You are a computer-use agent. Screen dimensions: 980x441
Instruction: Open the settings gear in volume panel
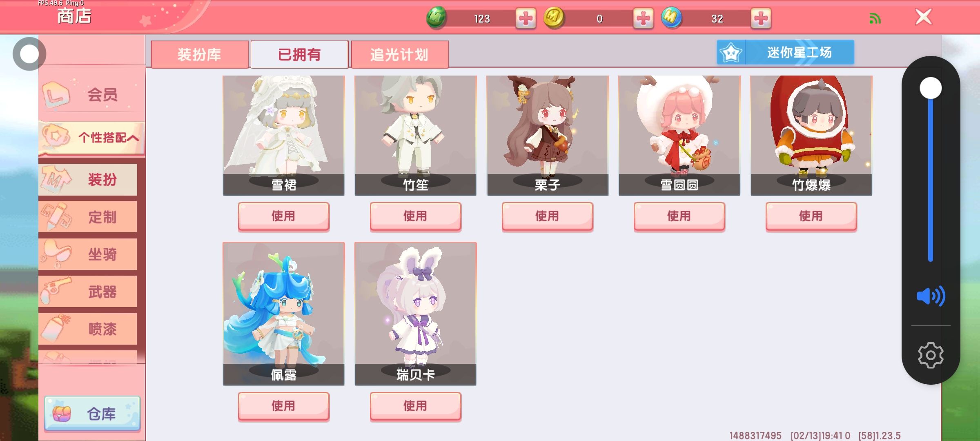coord(931,355)
